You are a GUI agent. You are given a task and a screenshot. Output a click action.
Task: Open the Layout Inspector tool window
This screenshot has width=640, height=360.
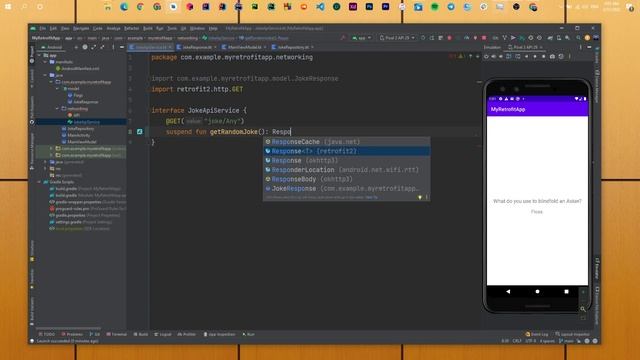point(572,334)
